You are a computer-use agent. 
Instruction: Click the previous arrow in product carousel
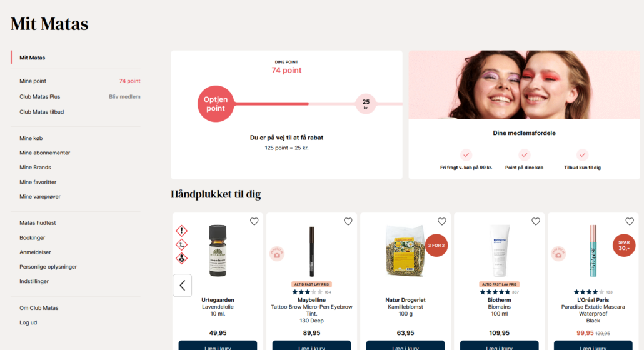click(x=183, y=285)
